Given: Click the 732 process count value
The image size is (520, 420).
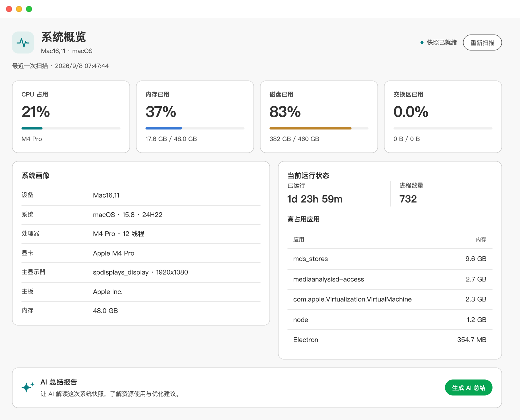Looking at the screenshot, I should [x=408, y=199].
